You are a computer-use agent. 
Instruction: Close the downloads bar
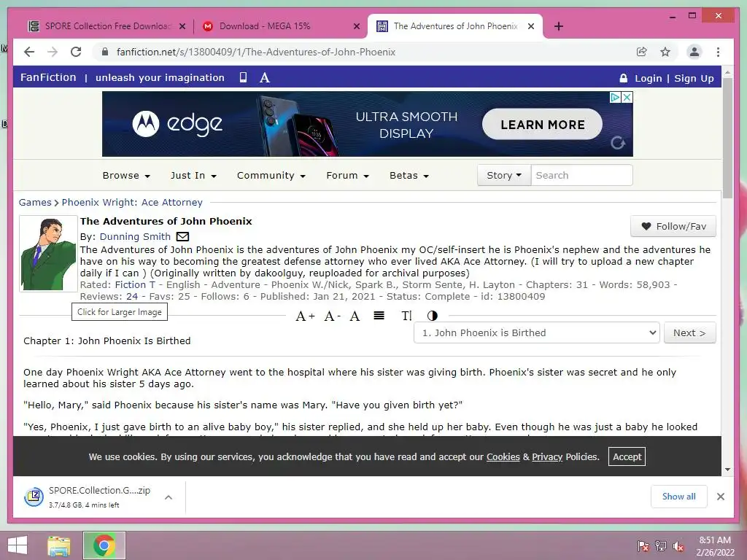point(720,497)
